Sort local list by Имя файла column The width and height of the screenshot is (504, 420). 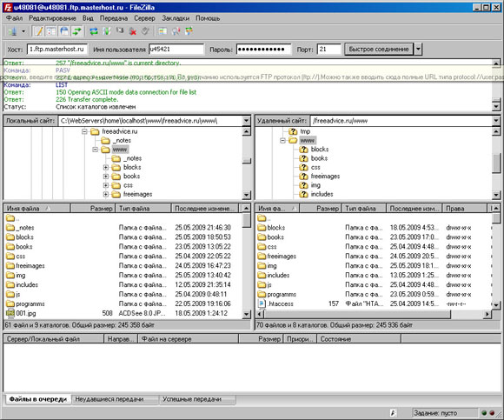pyautogui.click(x=37, y=209)
